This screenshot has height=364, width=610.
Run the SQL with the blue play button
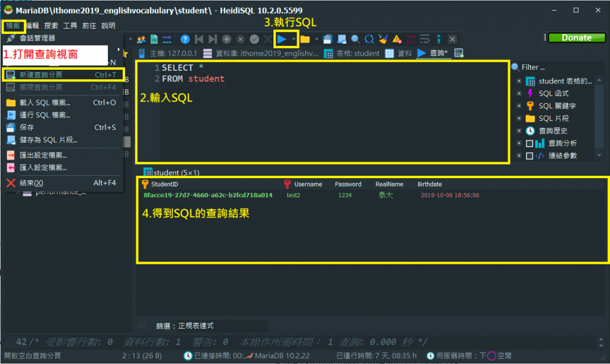coord(282,39)
